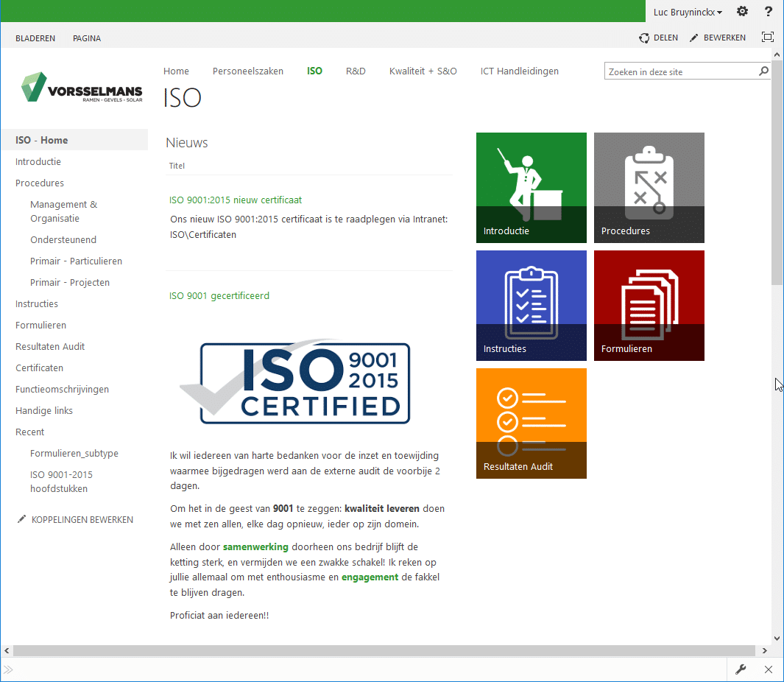Click the ISO 9001 2015 Certified image
The width and height of the screenshot is (784, 682).
coord(295,382)
